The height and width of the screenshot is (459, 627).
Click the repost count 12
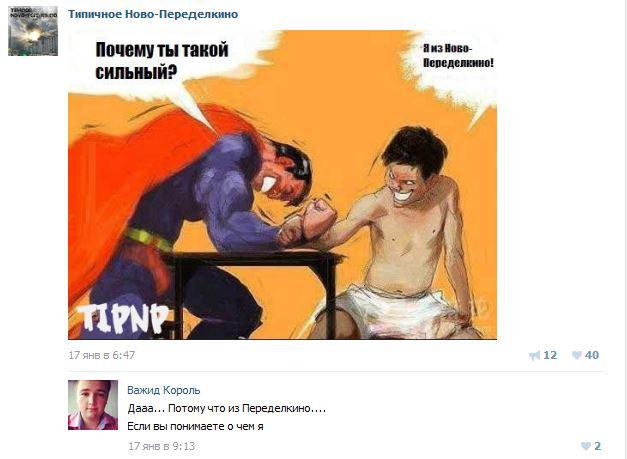click(550, 355)
